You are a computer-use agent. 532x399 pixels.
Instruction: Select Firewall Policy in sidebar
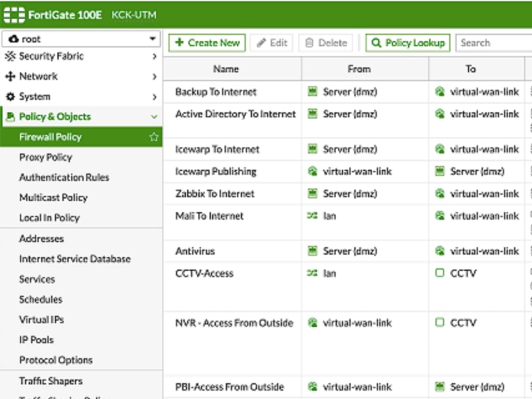(81, 137)
